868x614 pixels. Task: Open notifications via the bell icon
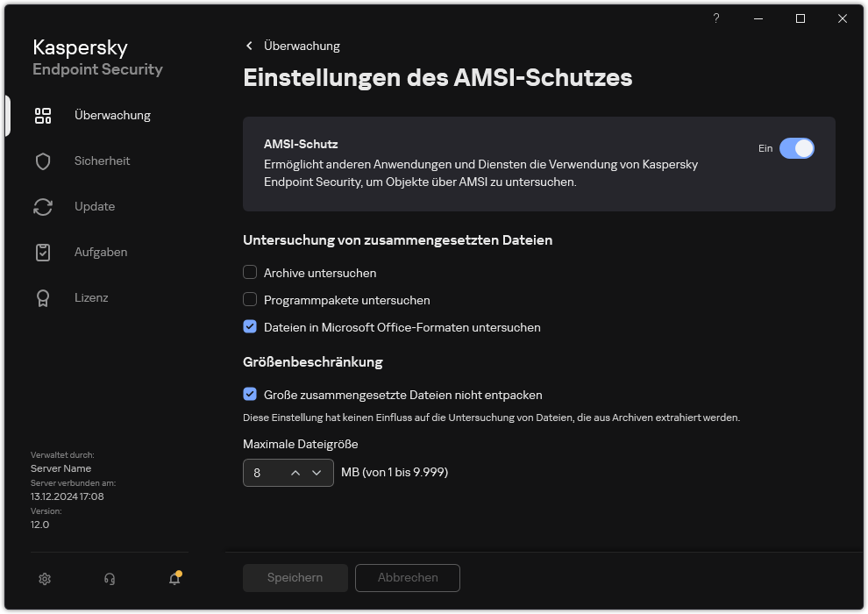174,579
